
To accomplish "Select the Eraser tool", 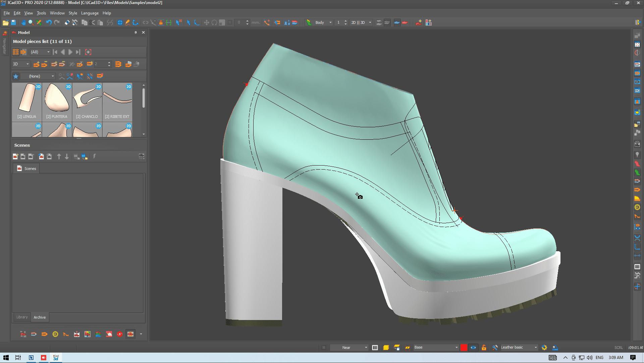I will [67, 22].
